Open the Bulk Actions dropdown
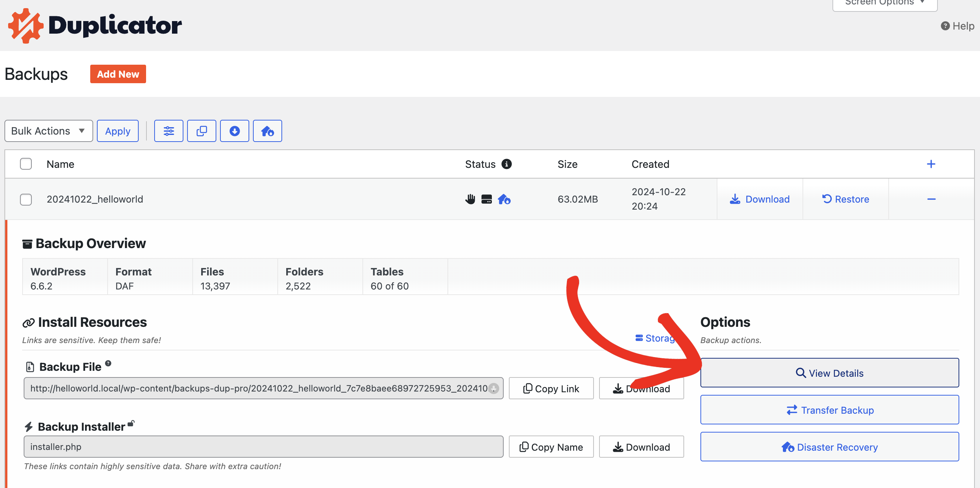The height and width of the screenshot is (488, 980). [x=49, y=131]
